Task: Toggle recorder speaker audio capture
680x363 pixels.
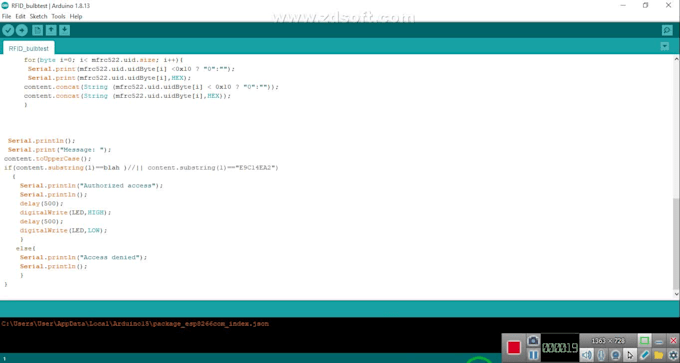Action: pyautogui.click(x=587, y=355)
